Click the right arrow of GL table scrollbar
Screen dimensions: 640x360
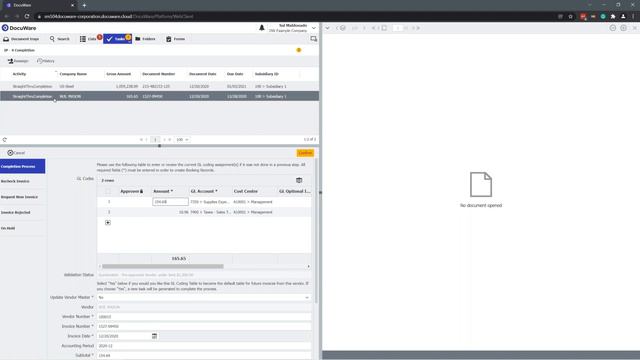click(x=309, y=266)
